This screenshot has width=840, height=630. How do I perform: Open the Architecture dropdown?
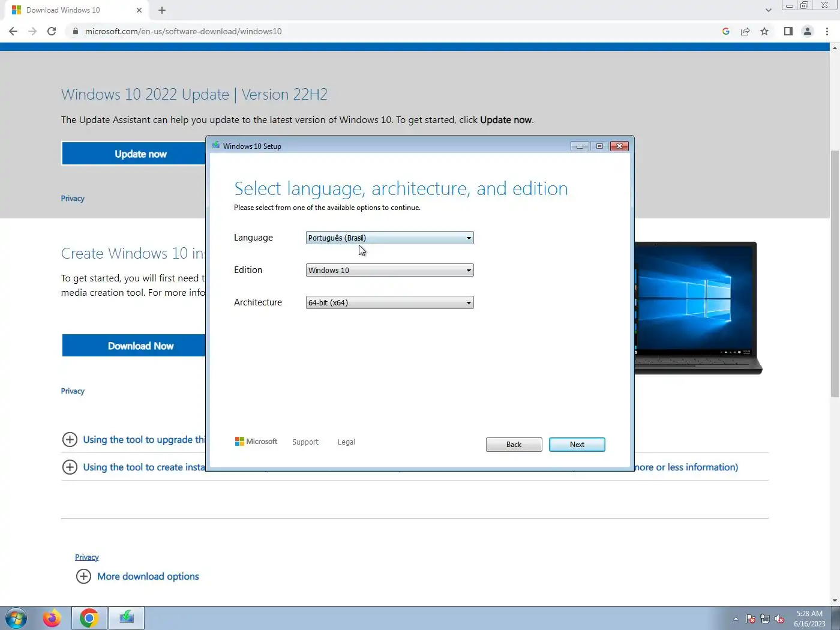[x=390, y=302]
